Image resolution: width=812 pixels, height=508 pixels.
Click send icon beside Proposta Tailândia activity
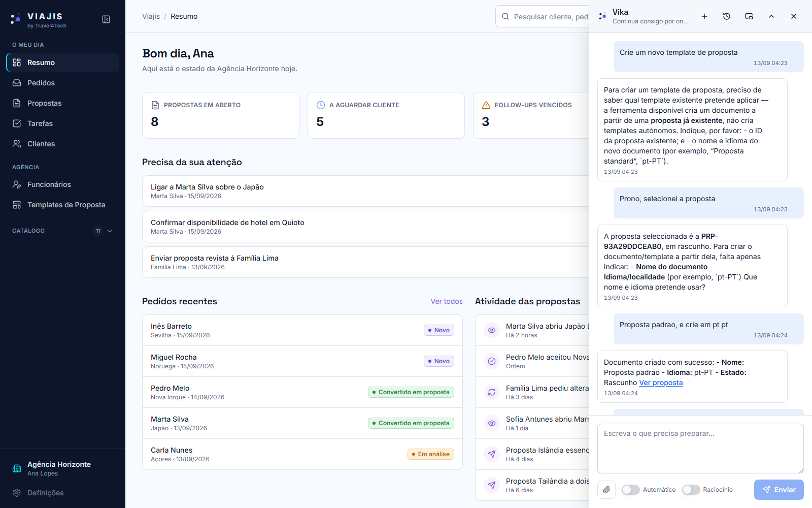click(x=492, y=485)
